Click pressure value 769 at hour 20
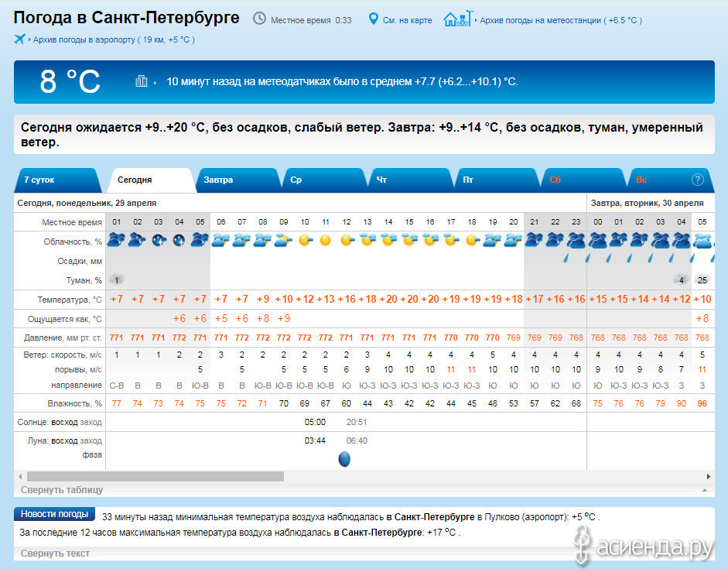Screen dimensions: 728x569 pos(513,338)
